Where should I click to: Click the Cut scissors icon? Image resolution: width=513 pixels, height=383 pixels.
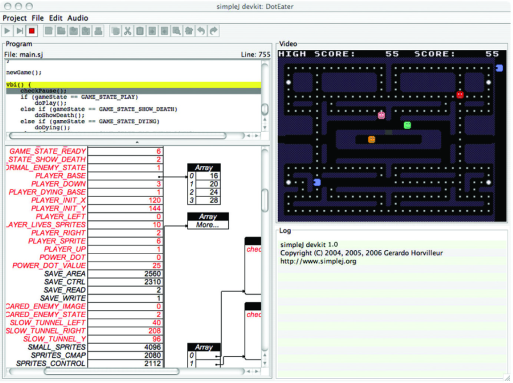(127, 31)
